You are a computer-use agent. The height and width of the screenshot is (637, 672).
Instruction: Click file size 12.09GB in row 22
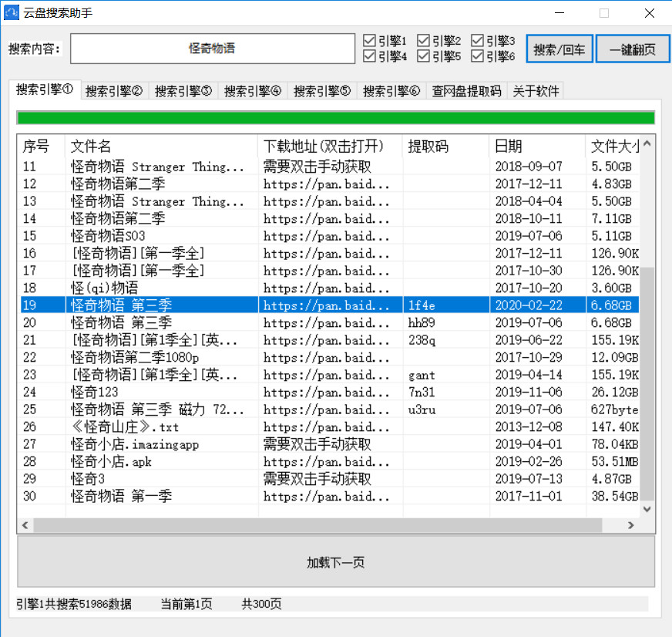point(614,357)
